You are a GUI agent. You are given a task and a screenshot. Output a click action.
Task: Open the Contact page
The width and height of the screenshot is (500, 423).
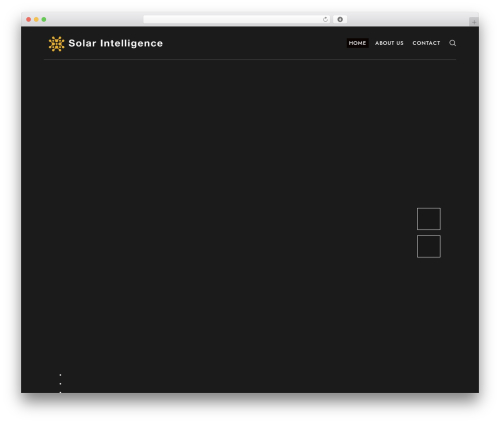426,43
